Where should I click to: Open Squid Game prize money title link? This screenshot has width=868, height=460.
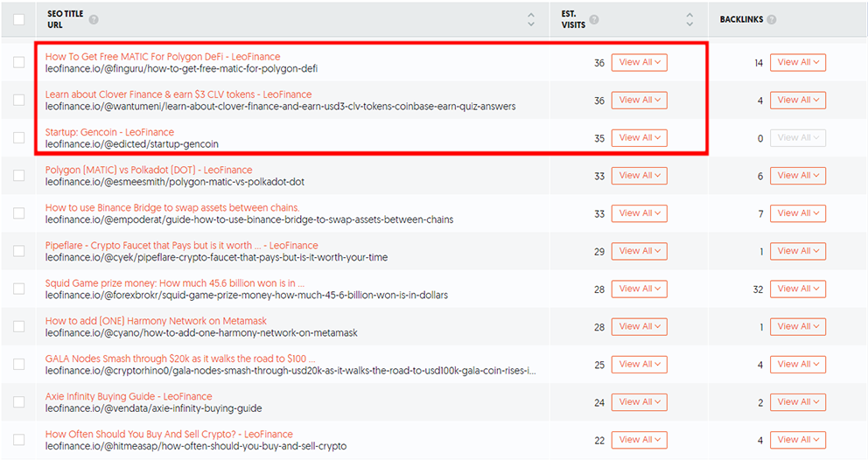(x=175, y=282)
